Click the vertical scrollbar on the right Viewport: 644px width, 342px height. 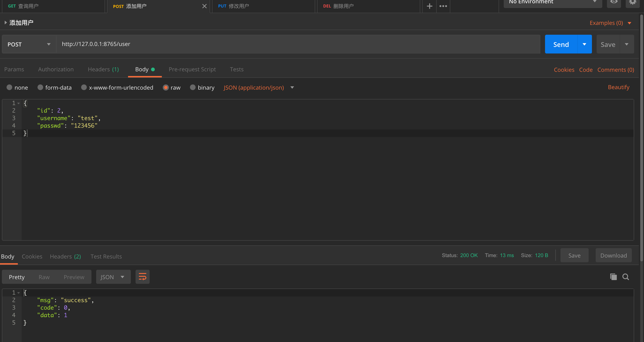pos(641,137)
